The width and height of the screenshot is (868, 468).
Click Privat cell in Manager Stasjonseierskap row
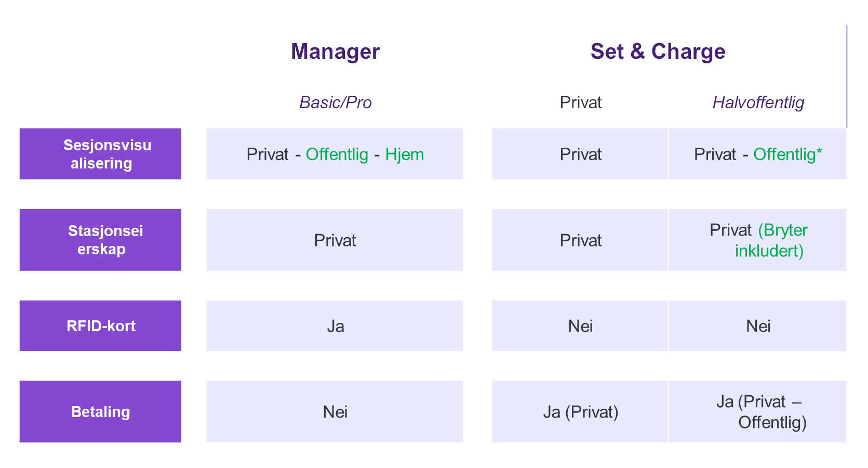click(335, 240)
